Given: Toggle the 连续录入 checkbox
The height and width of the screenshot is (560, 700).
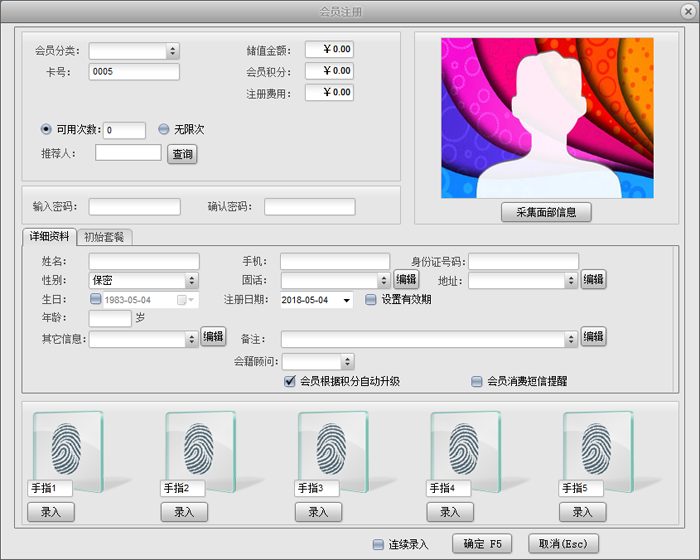Looking at the screenshot, I should (378, 544).
